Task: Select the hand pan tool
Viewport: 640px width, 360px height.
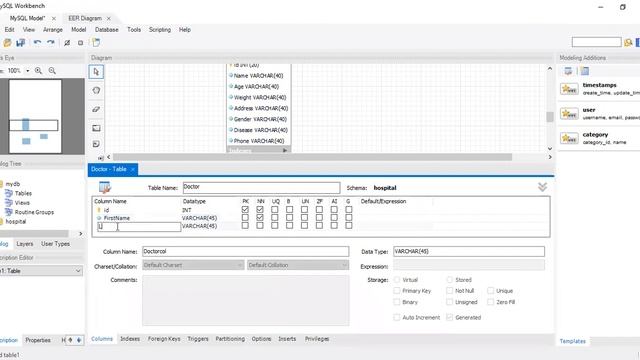Action: tap(96, 90)
